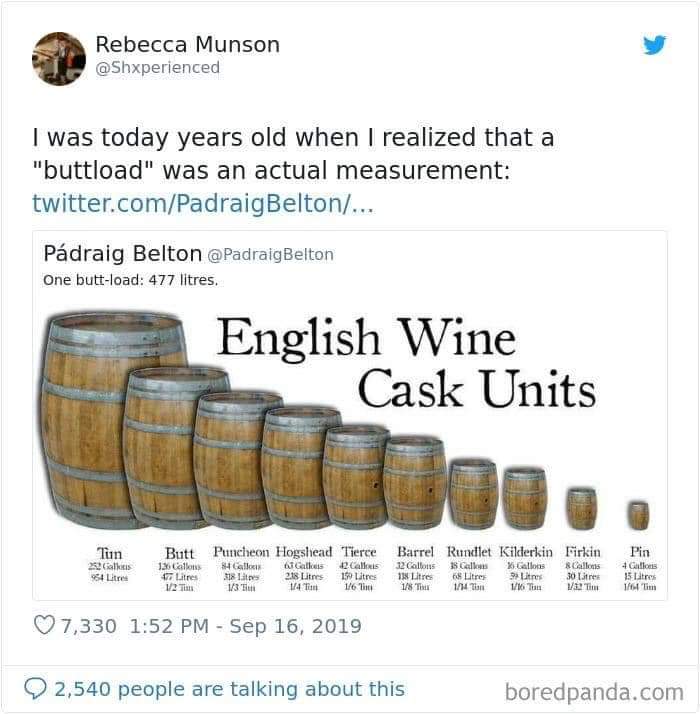Select the Firkin barrel in the image
Viewport: 700px width, 714px height.
click(x=581, y=507)
